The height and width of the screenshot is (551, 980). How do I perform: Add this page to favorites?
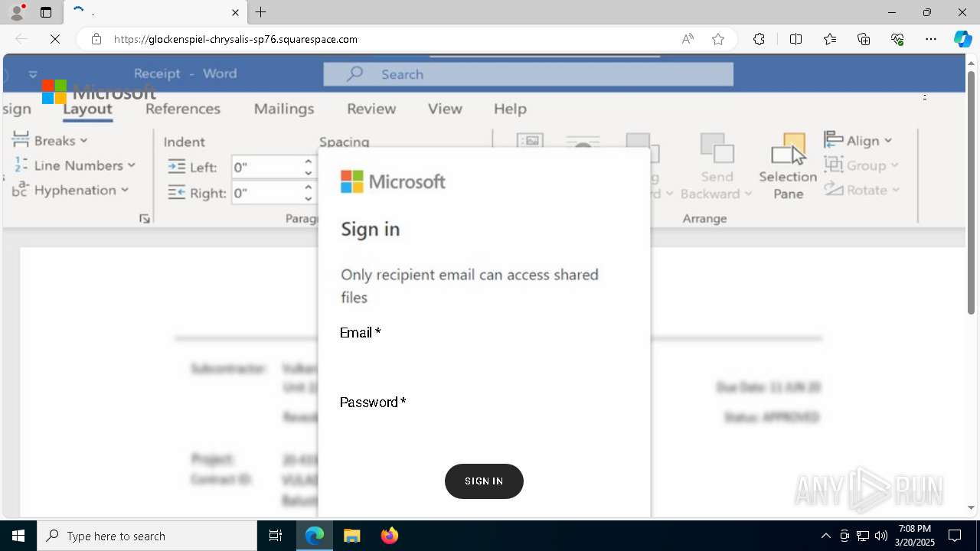(x=718, y=39)
